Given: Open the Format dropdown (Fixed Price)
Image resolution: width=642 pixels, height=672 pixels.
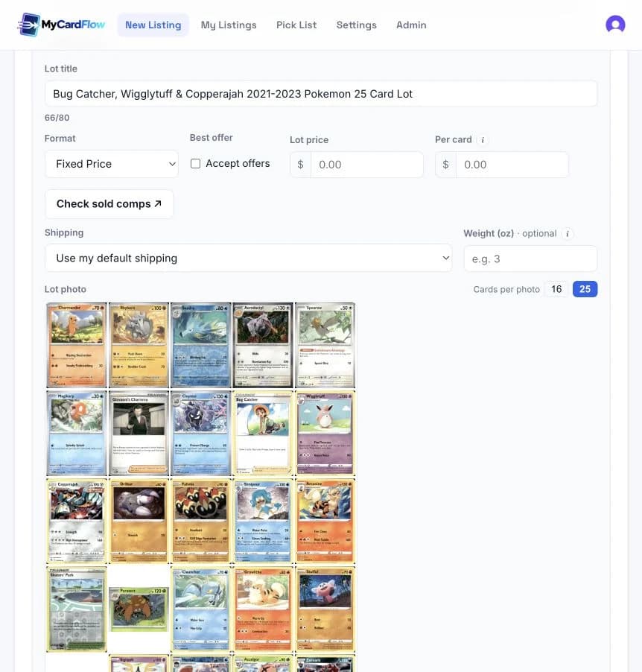Looking at the screenshot, I should point(112,164).
